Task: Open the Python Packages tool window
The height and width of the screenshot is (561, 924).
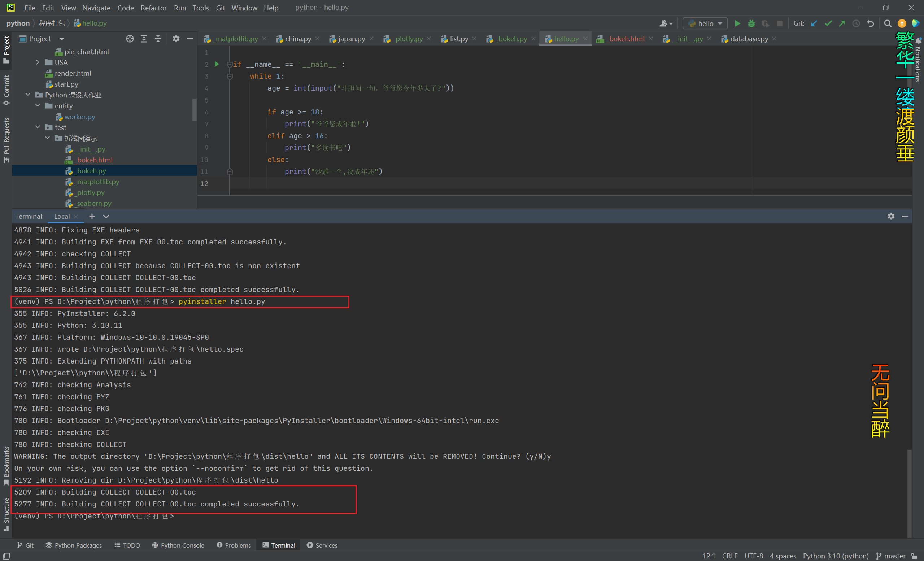Action: click(74, 545)
